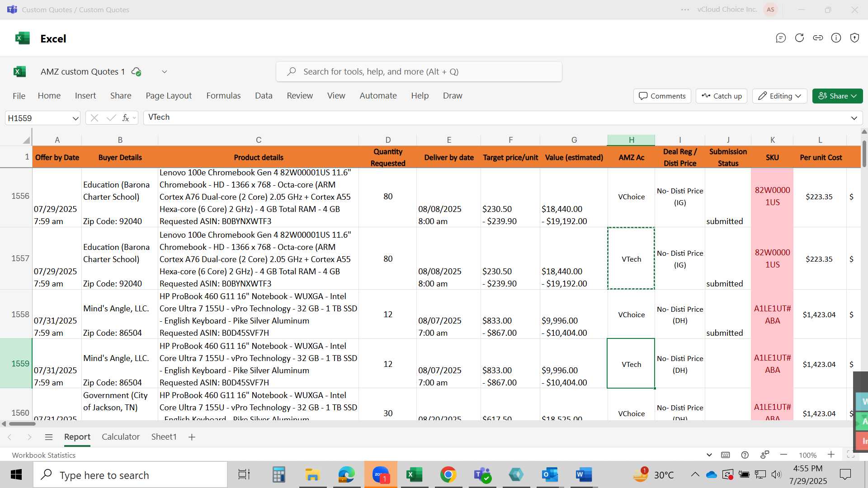Click the vertical scrollbar thumb

click(x=864, y=154)
